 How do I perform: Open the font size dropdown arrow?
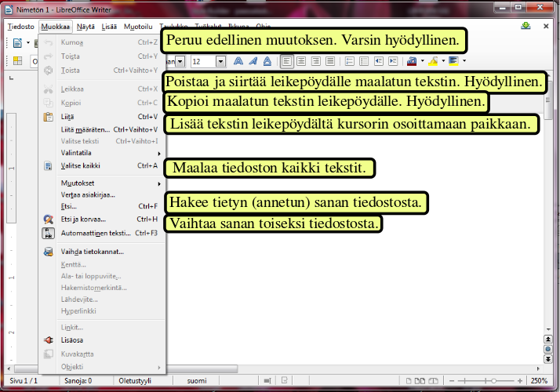click(220, 61)
